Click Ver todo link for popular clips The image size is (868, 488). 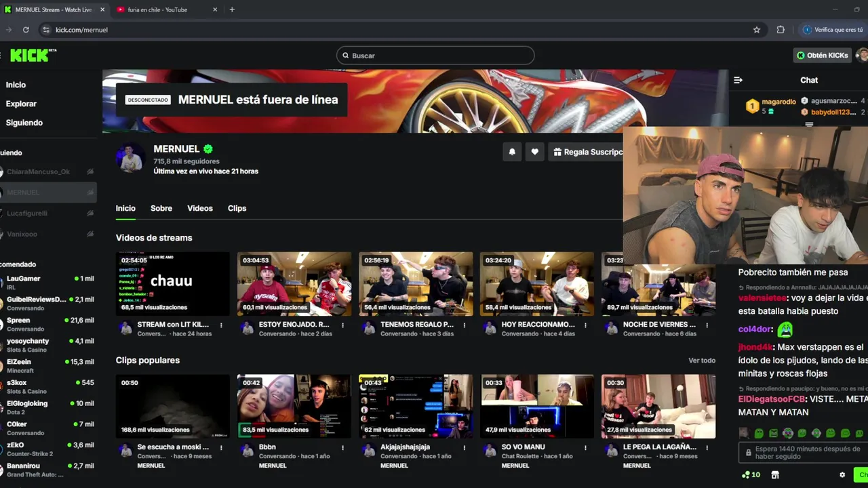pyautogui.click(x=702, y=361)
